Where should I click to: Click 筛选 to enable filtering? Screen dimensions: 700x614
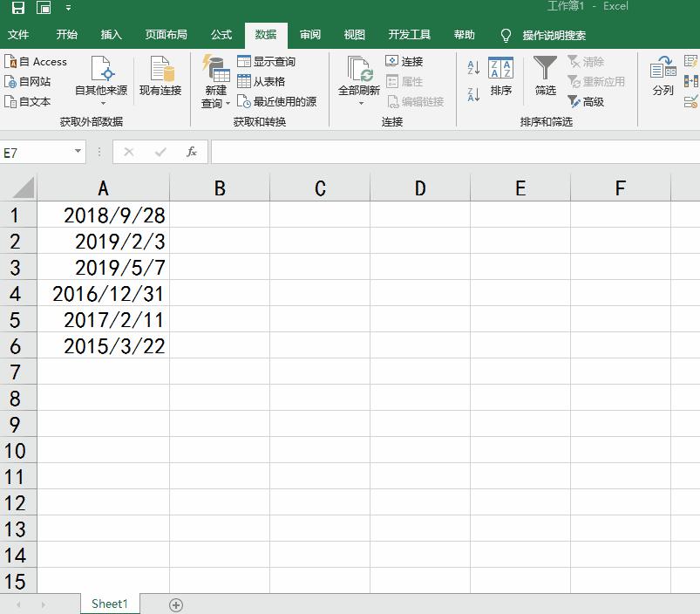543,80
